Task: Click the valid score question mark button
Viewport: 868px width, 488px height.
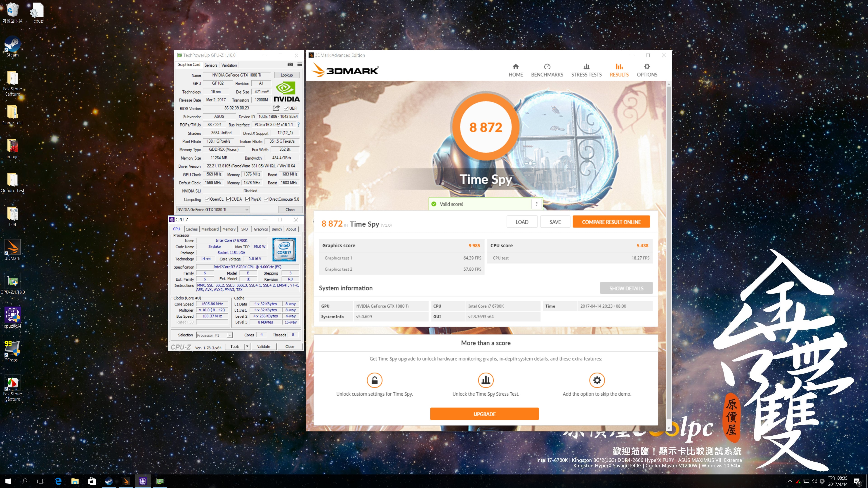Action: [x=536, y=204]
